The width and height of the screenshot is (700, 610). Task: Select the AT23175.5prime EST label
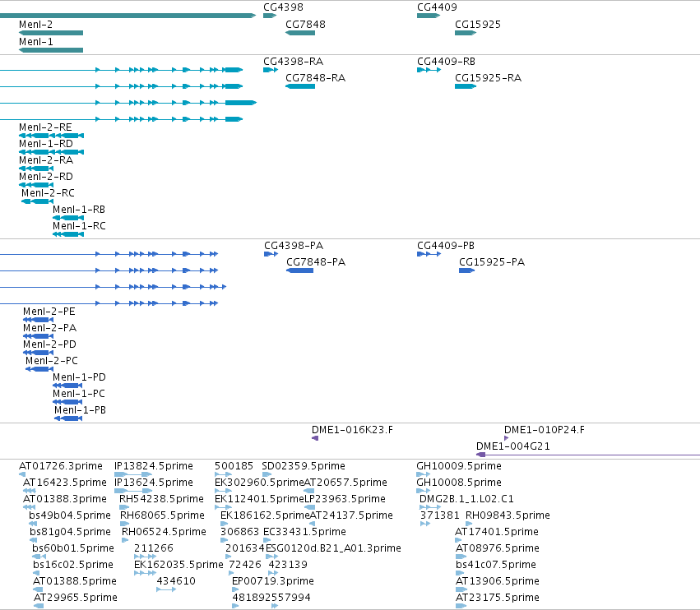[x=498, y=597]
